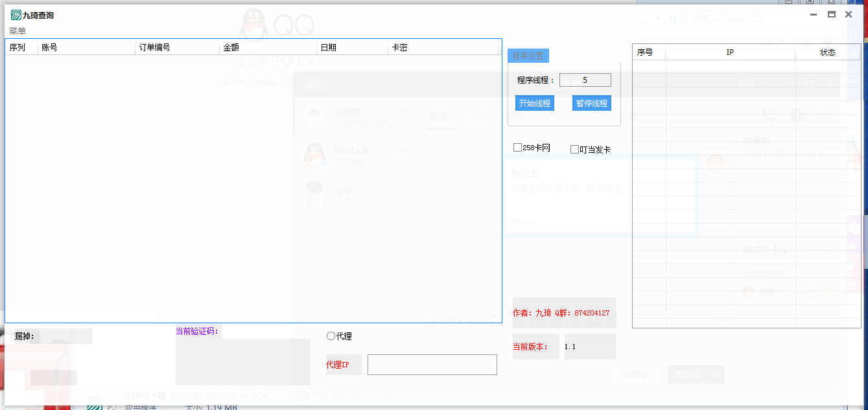Screen dimensions: 868x410
Task: Click the 交流群 group avatar
Action: 314,117
